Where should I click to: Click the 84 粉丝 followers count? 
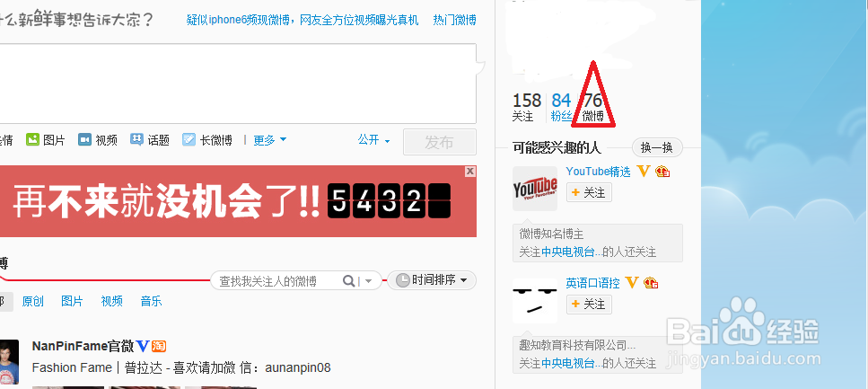pos(561,107)
